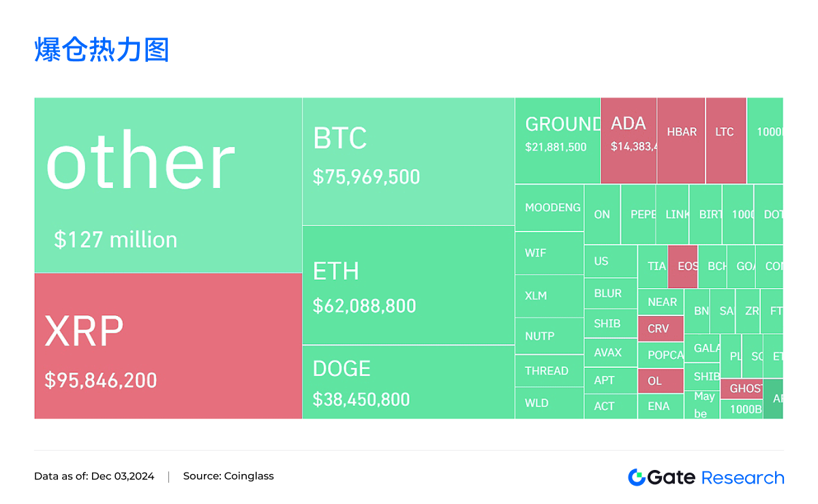Click the red GHOST tile

(741, 388)
